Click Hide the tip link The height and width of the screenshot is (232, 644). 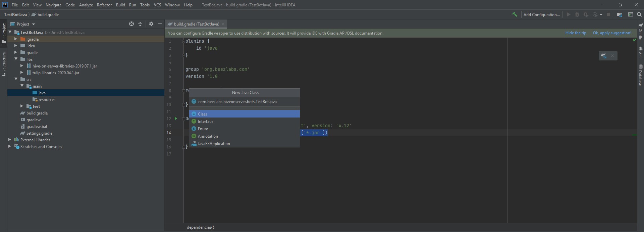pyautogui.click(x=576, y=33)
